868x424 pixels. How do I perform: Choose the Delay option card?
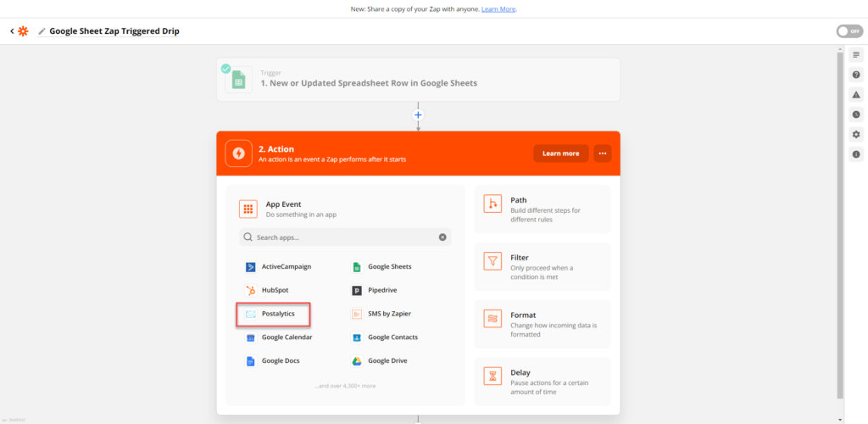(542, 382)
